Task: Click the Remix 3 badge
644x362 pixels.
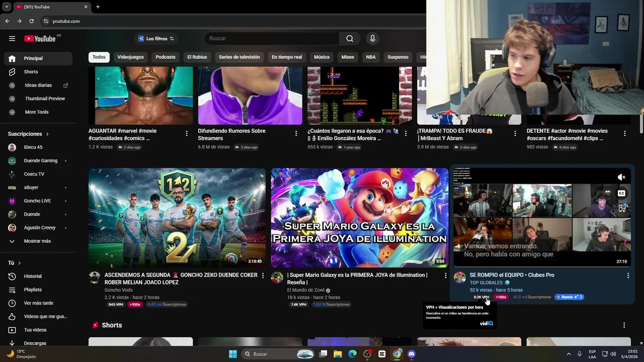Action: click(569, 297)
